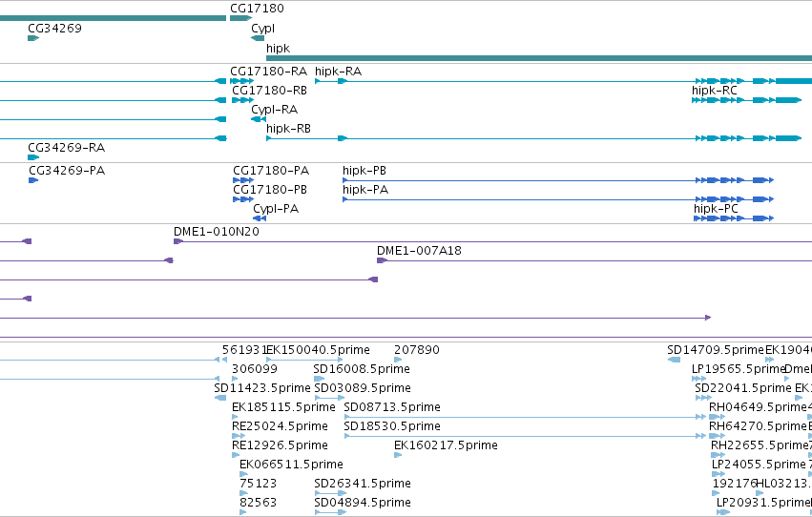This screenshot has height=517, width=812.
Task: Click the SD26341.5prime EST label
Action: pyautogui.click(x=363, y=485)
